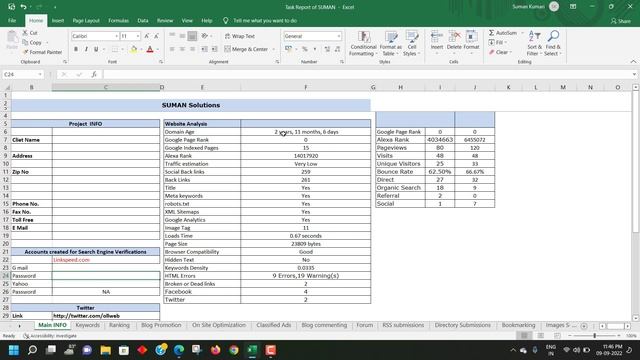Switch to the Insert ribbon tab

[x=58, y=20]
